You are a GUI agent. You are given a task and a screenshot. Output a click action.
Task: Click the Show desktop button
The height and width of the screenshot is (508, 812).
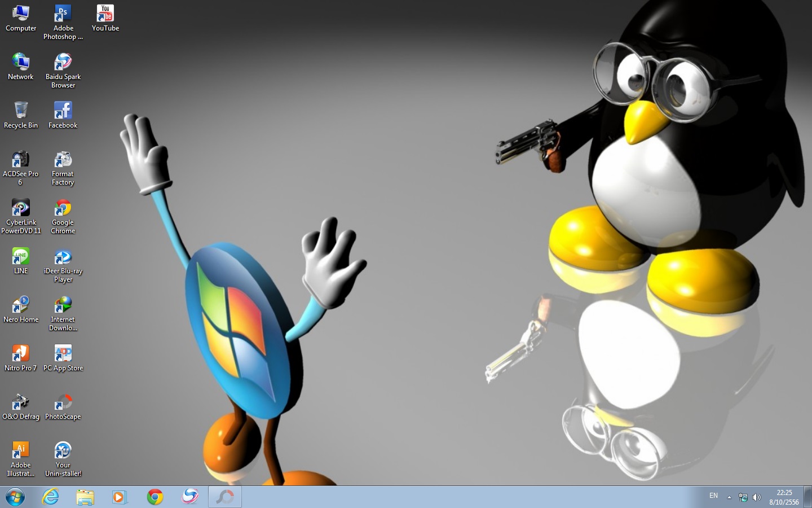(807, 497)
